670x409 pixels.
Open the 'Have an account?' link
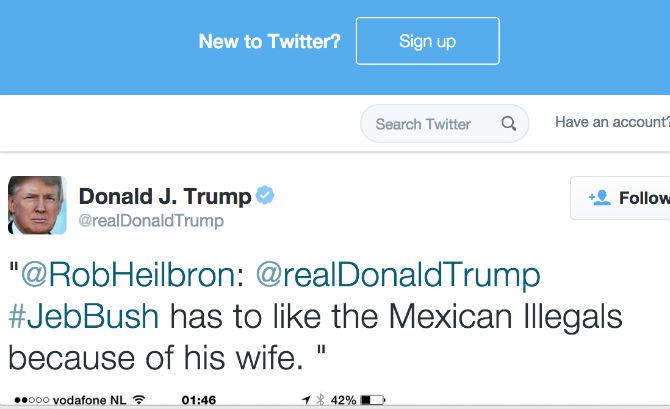click(612, 122)
